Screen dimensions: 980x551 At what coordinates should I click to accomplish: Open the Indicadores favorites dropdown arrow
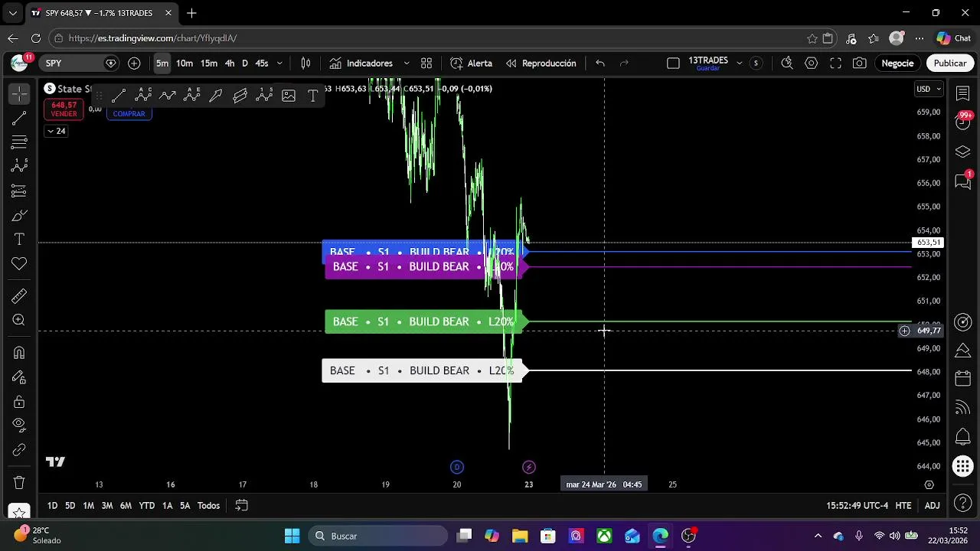(x=407, y=64)
